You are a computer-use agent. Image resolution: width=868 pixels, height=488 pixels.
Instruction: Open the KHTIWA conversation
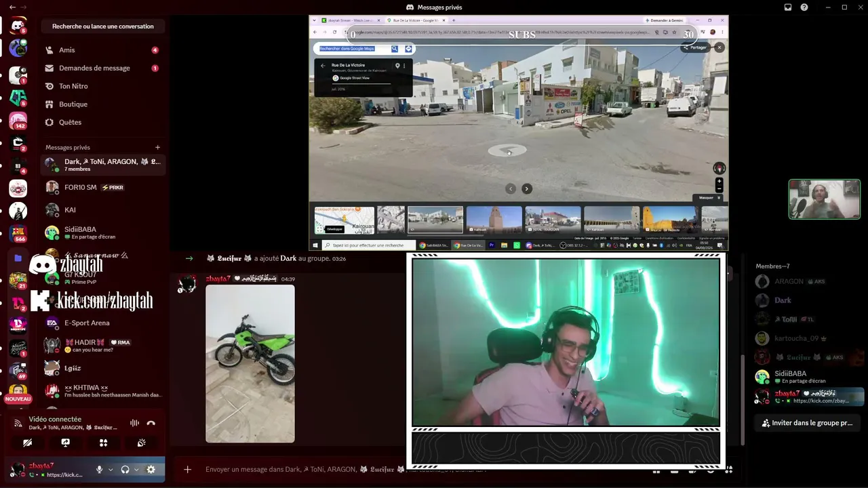(x=103, y=391)
